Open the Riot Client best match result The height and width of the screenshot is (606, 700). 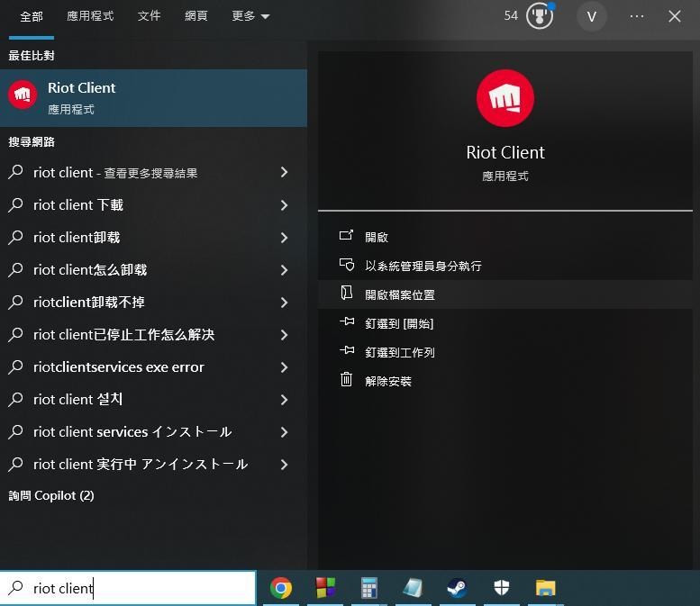153,98
